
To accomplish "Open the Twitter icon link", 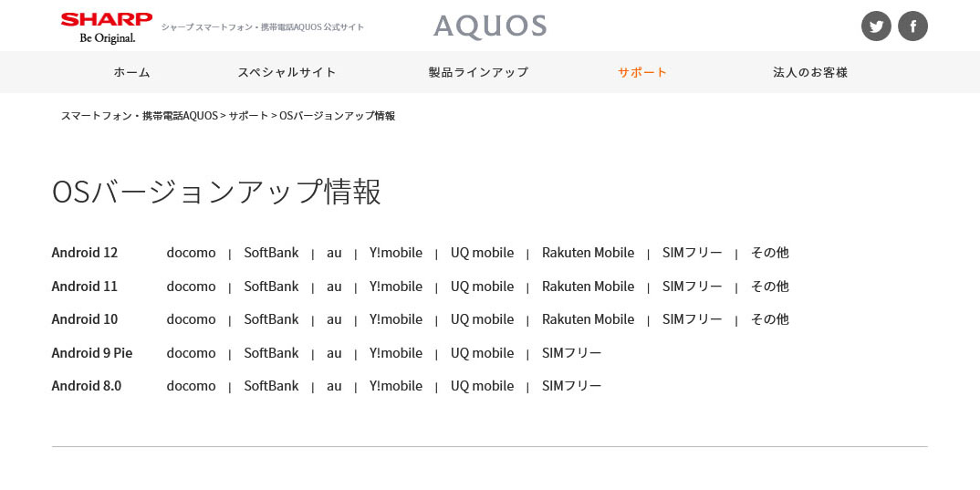I will [876, 26].
